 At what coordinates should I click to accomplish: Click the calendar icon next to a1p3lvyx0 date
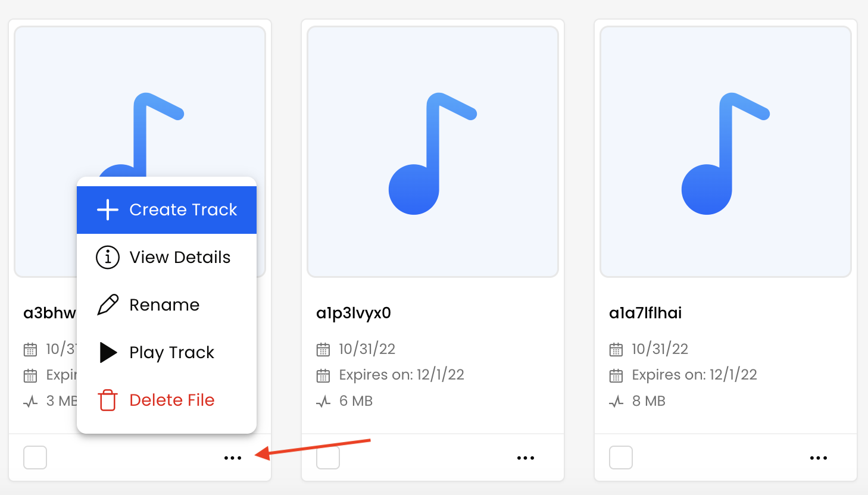pos(323,350)
